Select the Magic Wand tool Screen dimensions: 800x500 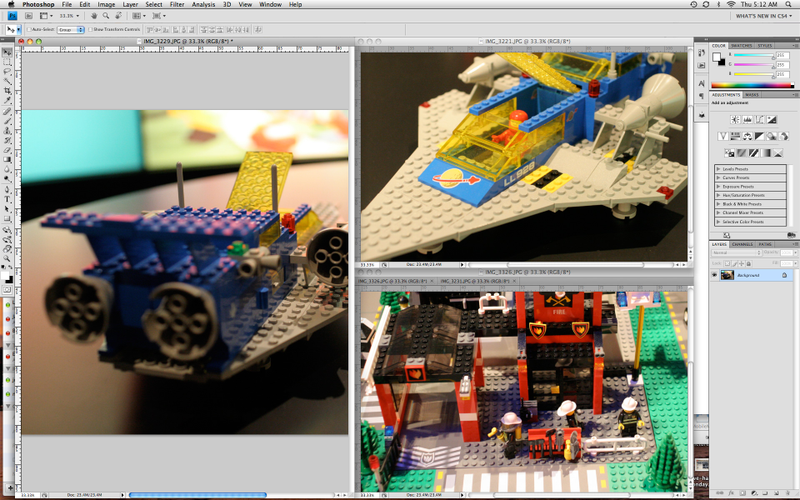coord(7,81)
